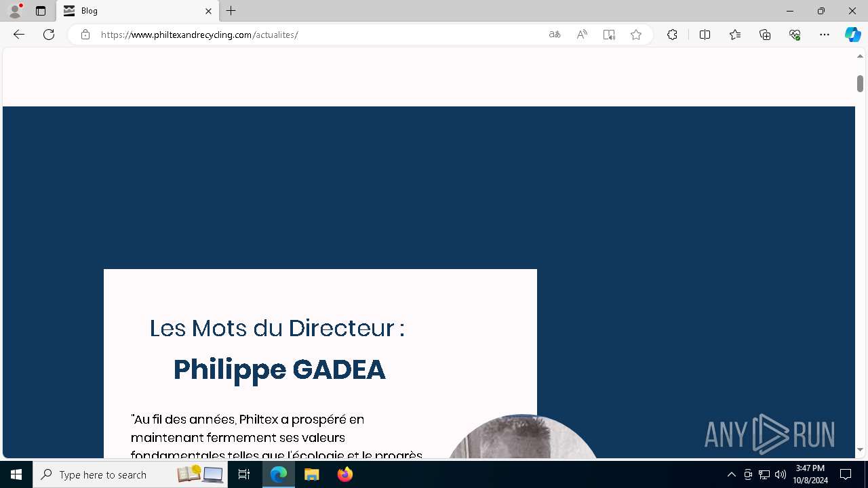This screenshot has height=488, width=868.
Task: Add this page to favorites star
Action: click(x=636, y=35)
